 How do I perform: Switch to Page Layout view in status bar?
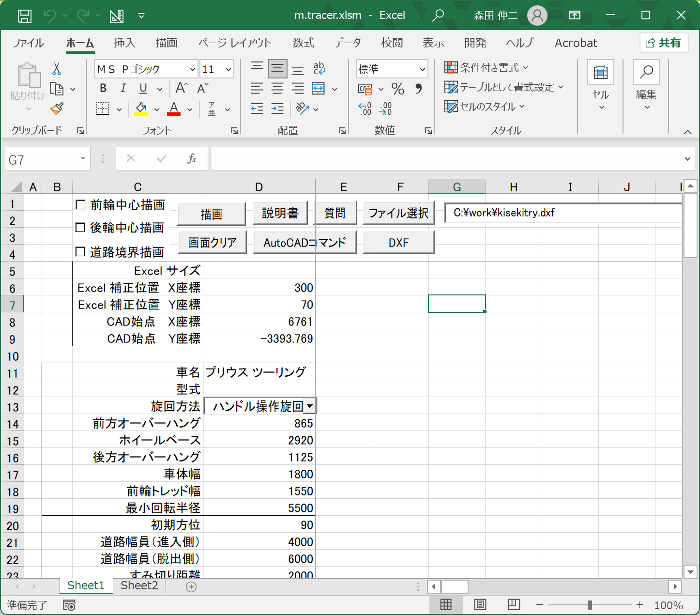480,604
